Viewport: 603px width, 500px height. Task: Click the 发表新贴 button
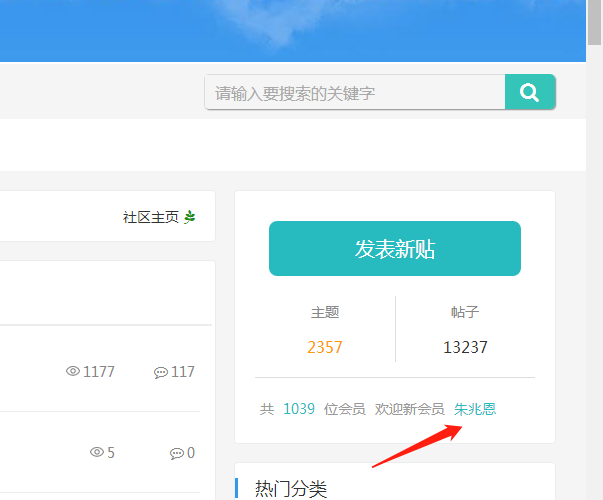[395, 248]
